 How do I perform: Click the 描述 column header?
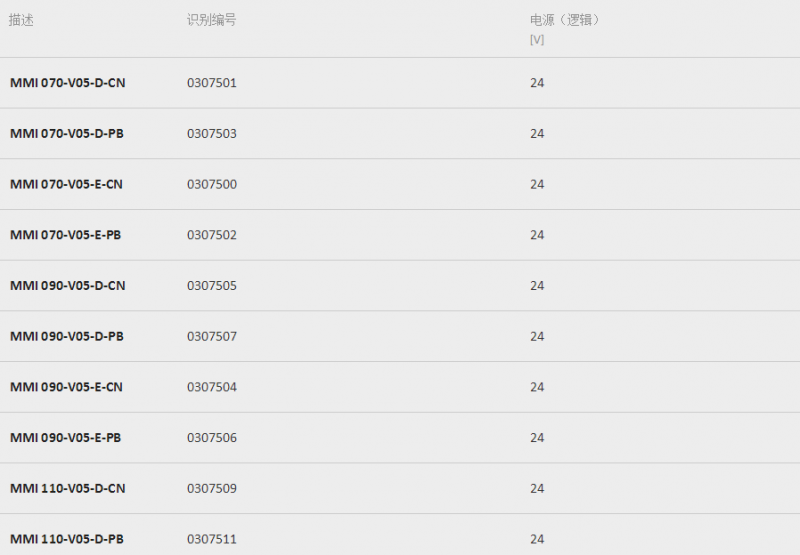coord(21,20)
